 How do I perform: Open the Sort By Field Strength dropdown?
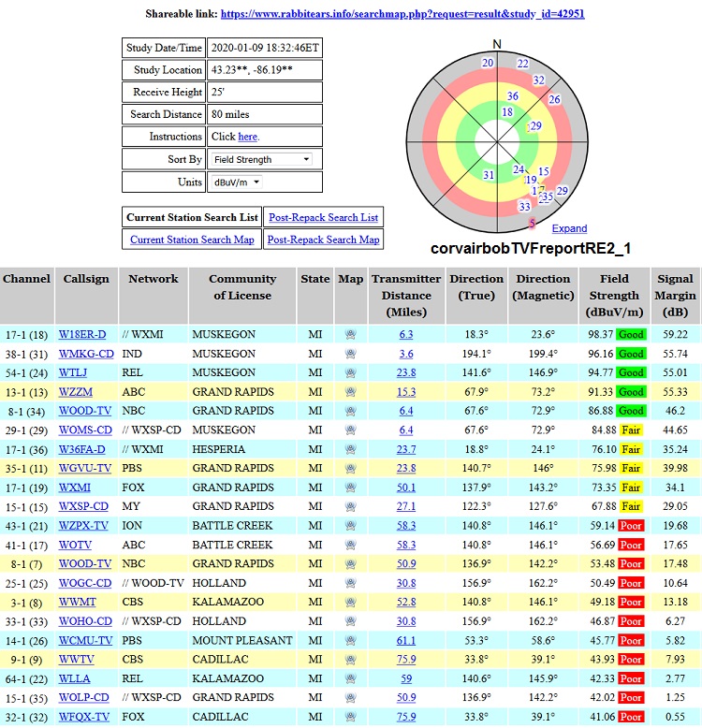coord(262,160)
